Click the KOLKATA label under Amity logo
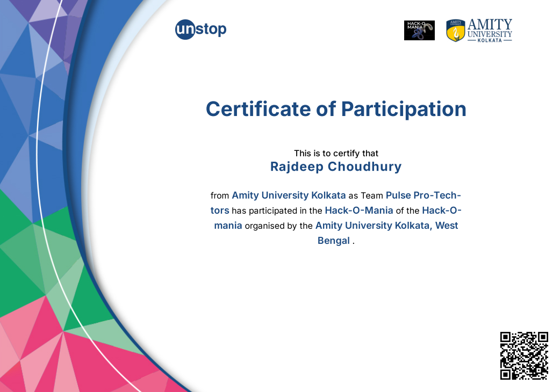The width and height of the screenshot is (560, 392). pyautogui.click(x=489, y=40)
